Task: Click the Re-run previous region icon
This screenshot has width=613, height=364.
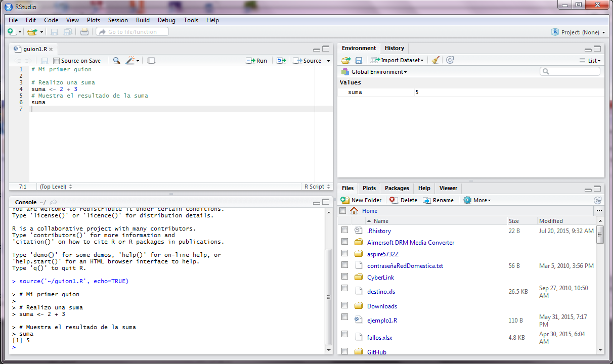Action: point(281,61)
